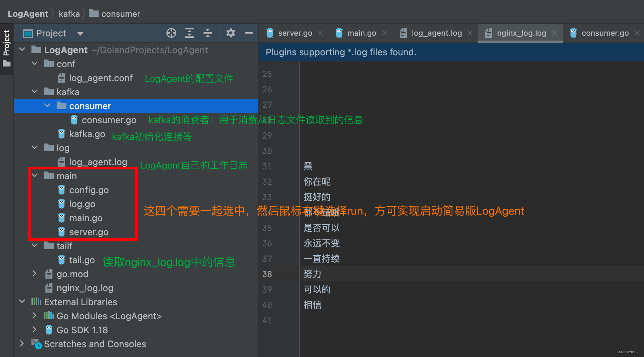Viewport: 644px width, 357px height.
Task: Hide the Project tool window
Action: pyautogui.click(x=249, y=33)
